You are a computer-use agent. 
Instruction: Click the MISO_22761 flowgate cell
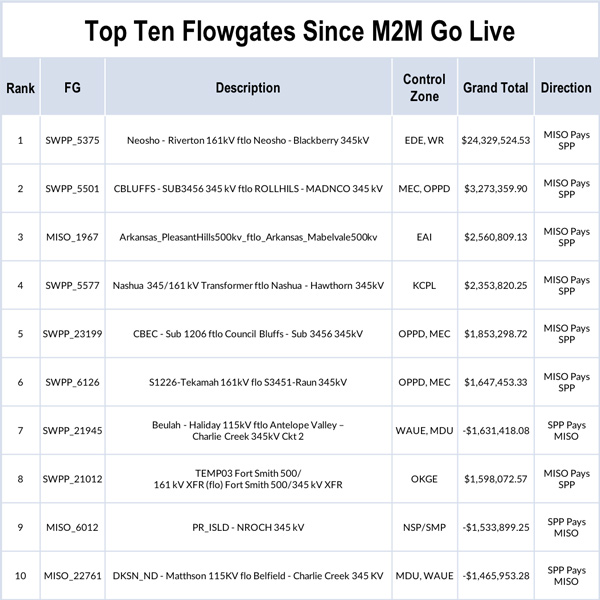tap(69, 576)
